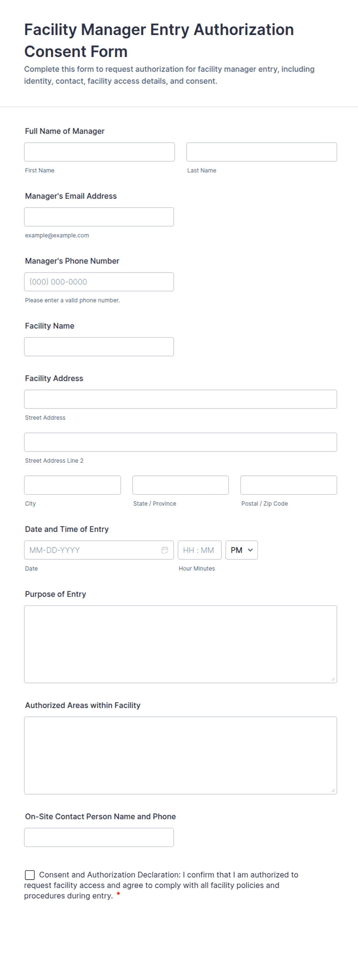
Task: Click the MM-DD-YYYY date input
Action: [99, 550]
